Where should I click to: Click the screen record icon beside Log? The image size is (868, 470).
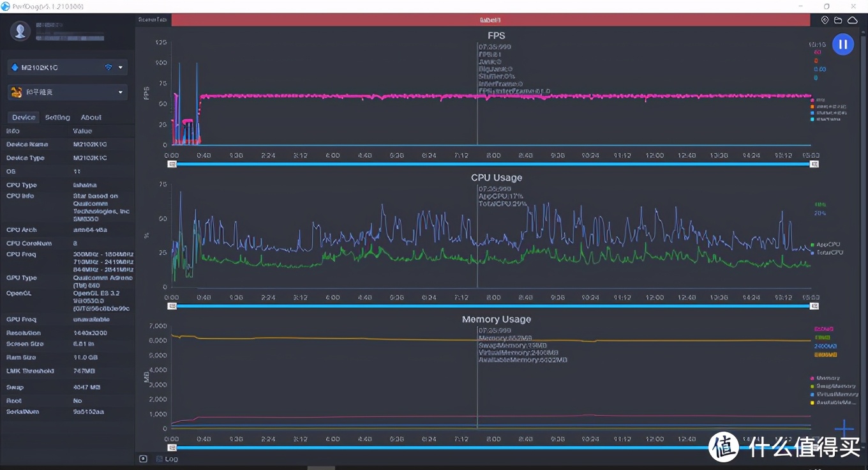coord(143,459)
